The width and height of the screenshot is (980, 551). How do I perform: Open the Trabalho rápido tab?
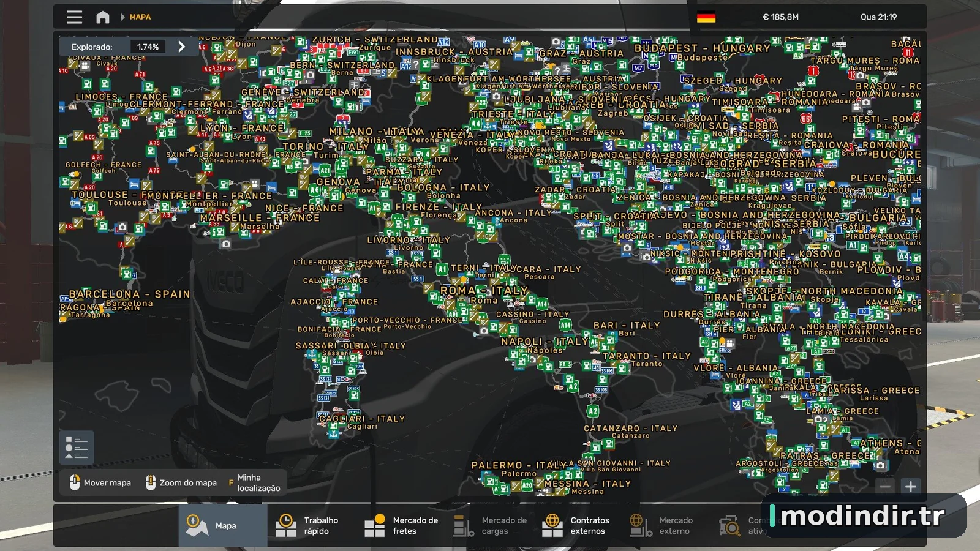pos(311,525)
